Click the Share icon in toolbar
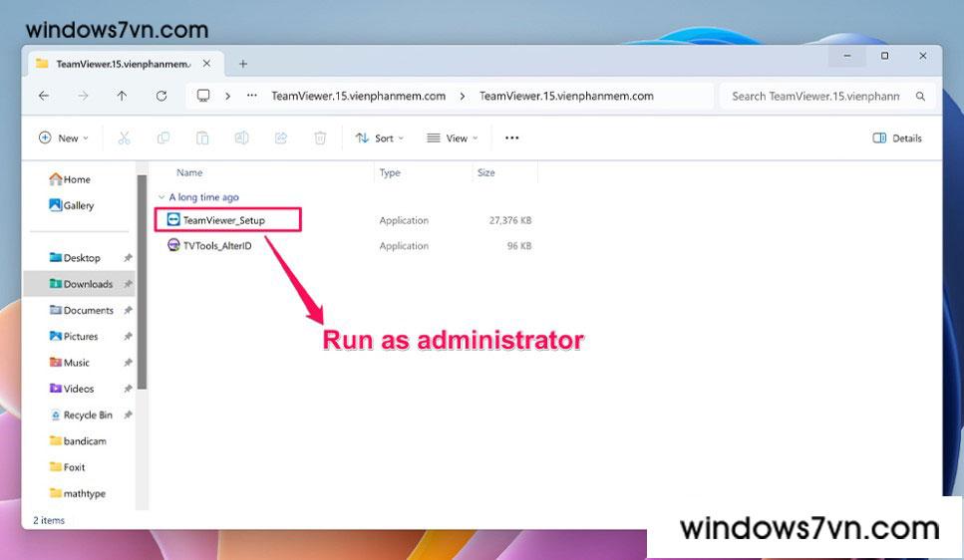The image size is (964, 560). (x=281, y=139)
